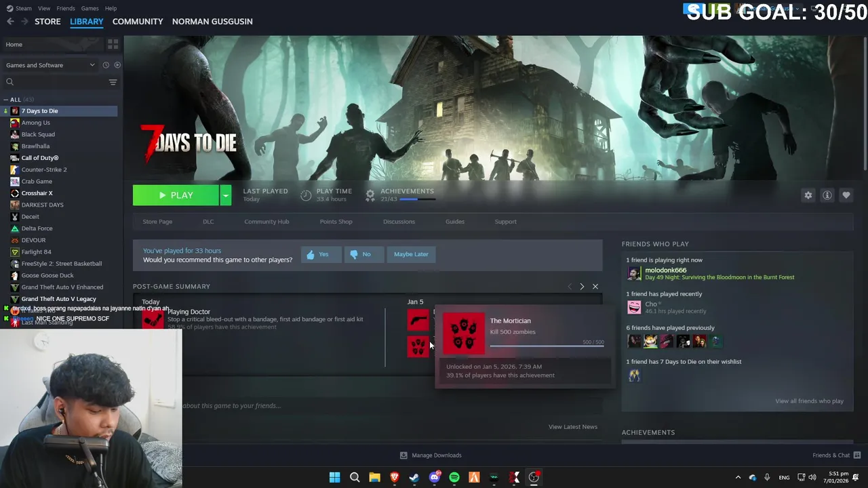Open Spotify from the taskbar
868x488 pixels.
click(454, 477)
